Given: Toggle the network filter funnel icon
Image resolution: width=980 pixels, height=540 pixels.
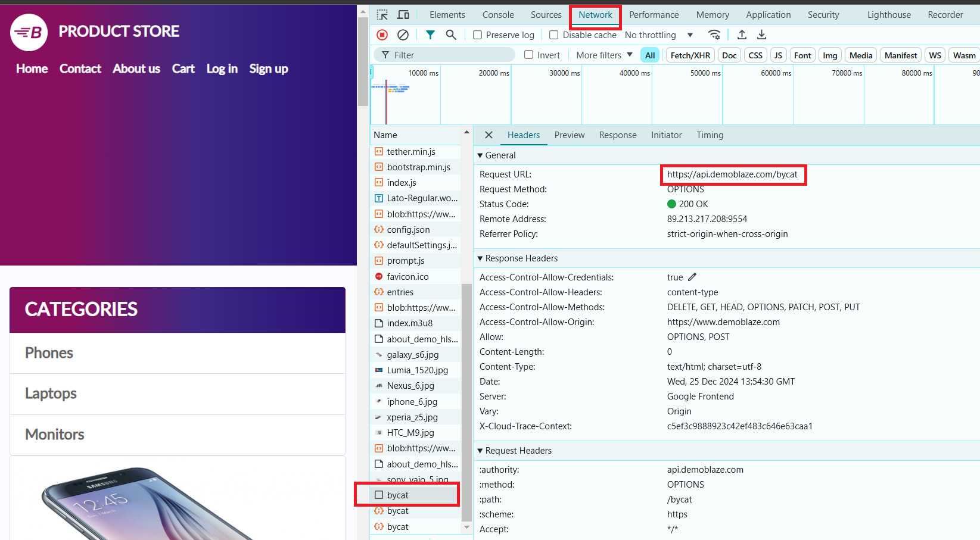Looking at the screenshot, I should (430, 35).
